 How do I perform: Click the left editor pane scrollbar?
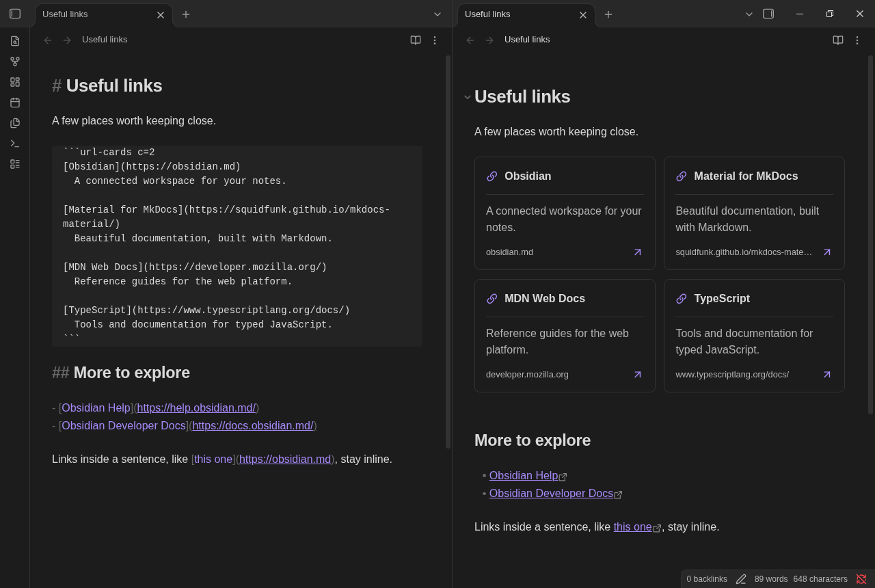click(448, 252)
